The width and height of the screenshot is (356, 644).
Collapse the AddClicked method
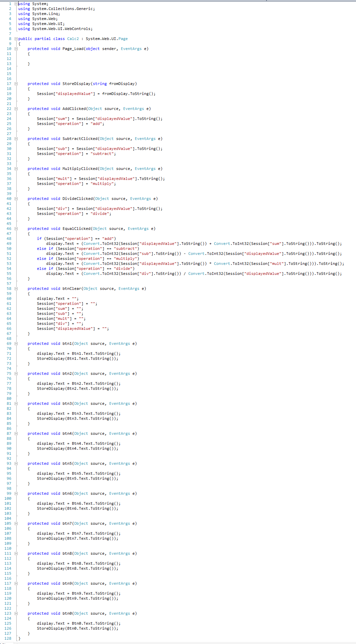(x=16, y=109)
